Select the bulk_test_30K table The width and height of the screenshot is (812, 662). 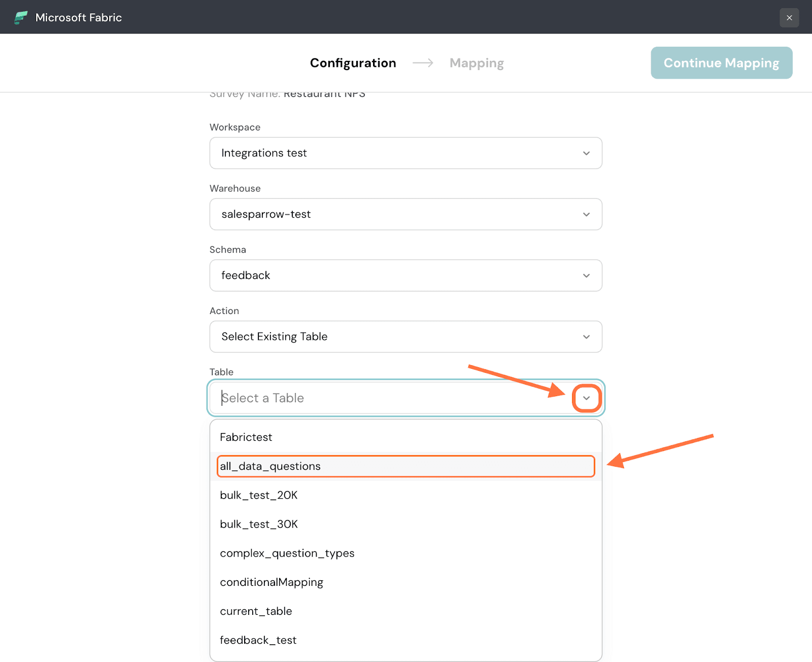pos(259,524)
